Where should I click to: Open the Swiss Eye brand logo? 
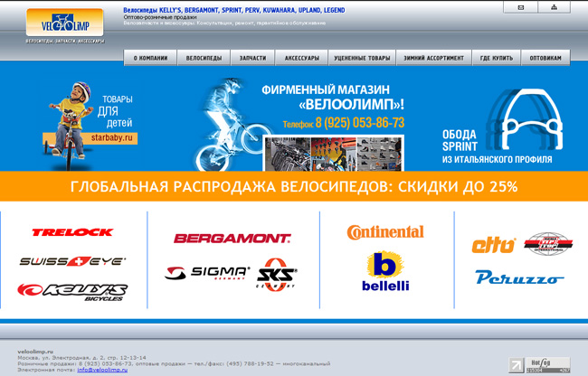click(72, 261)
